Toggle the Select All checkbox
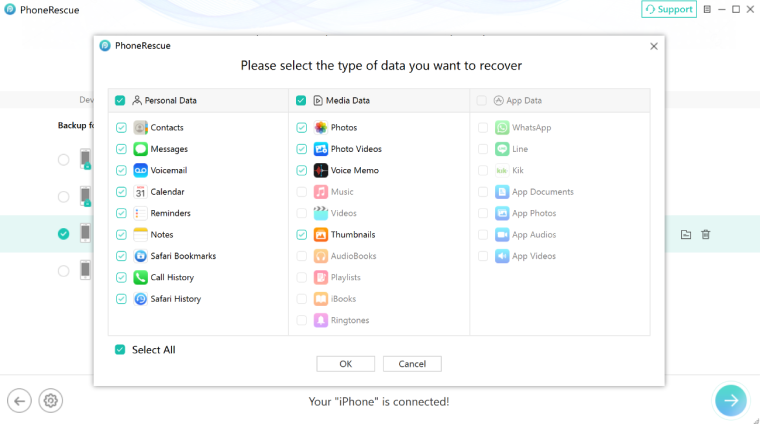Screen dimensions: 760x428 (x=120, y=350)
